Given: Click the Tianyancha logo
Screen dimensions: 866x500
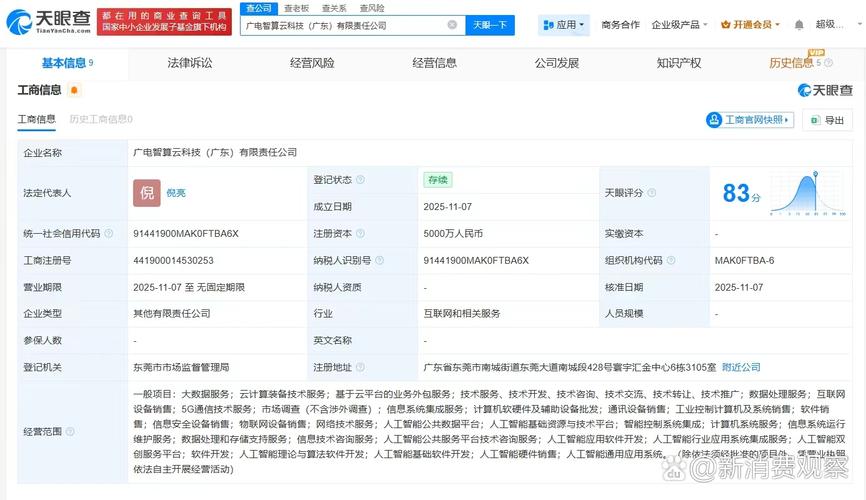Looking at the screenshot, I should point(48,21).
